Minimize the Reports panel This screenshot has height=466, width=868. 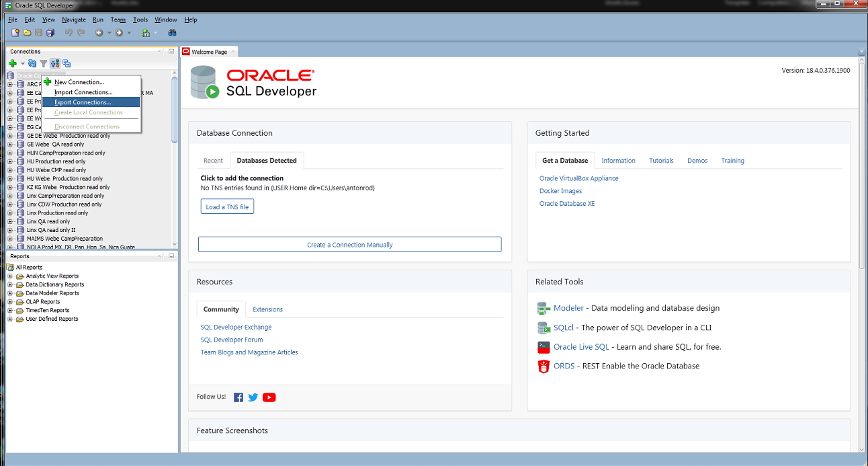point(171,256)
